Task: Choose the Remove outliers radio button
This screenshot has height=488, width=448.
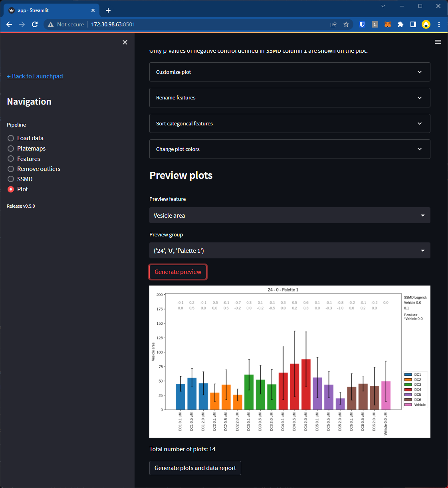Action: [34, 169]
